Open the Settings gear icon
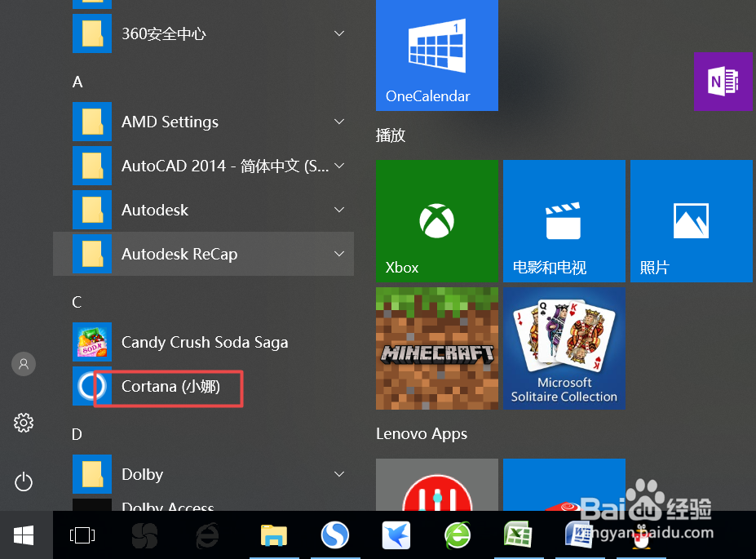The image size is (756, 559). coord(24,423)
